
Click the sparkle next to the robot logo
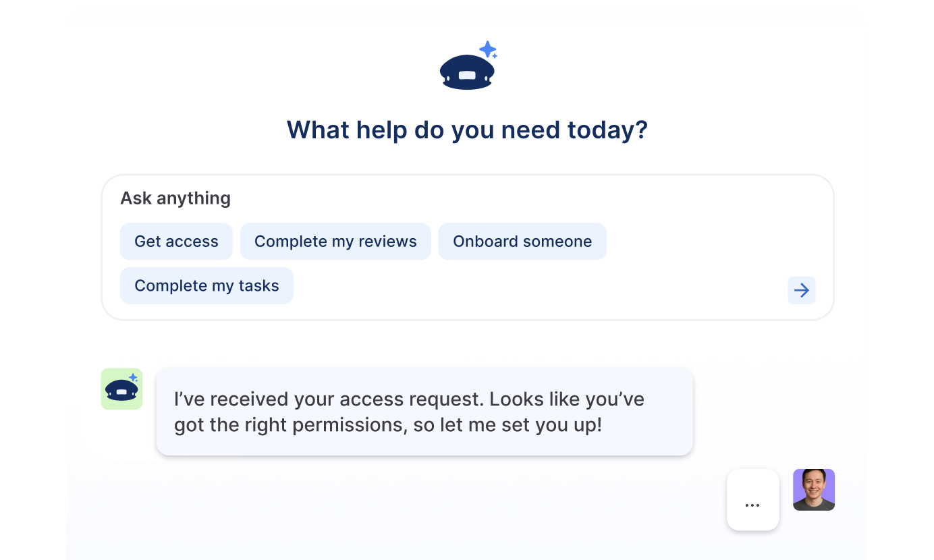pyautogui.click(x=488, y=49)
